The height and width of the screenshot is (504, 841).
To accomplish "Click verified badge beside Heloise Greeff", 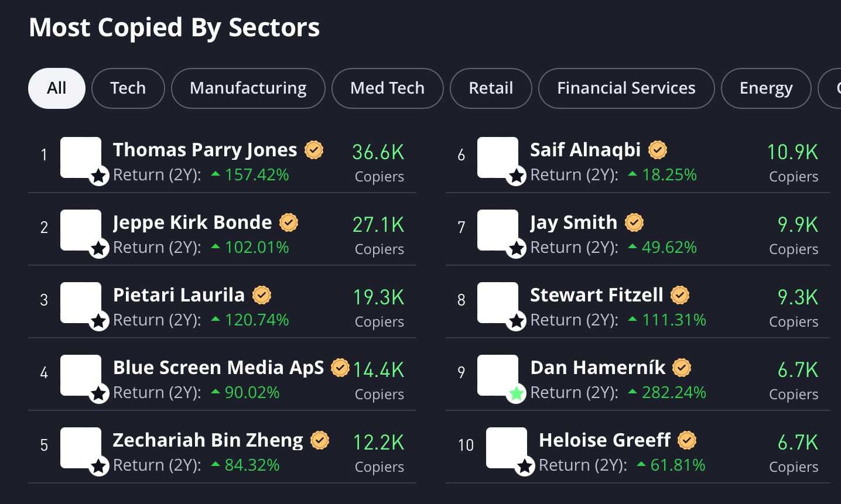I will pos(687,440).
